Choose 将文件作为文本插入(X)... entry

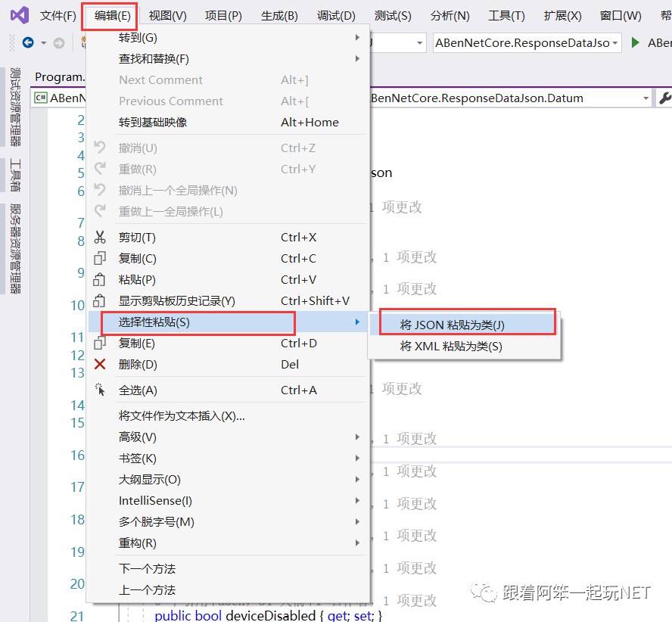[x=228, y=415]
